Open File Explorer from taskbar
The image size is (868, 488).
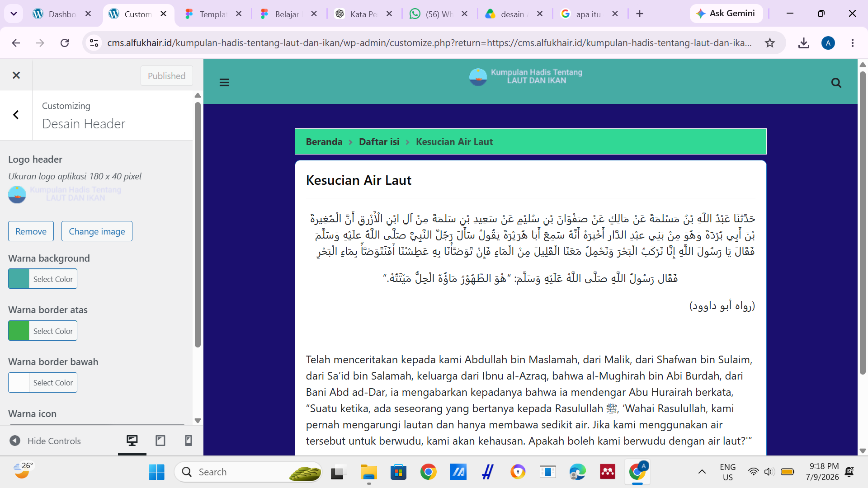(368, 472)
